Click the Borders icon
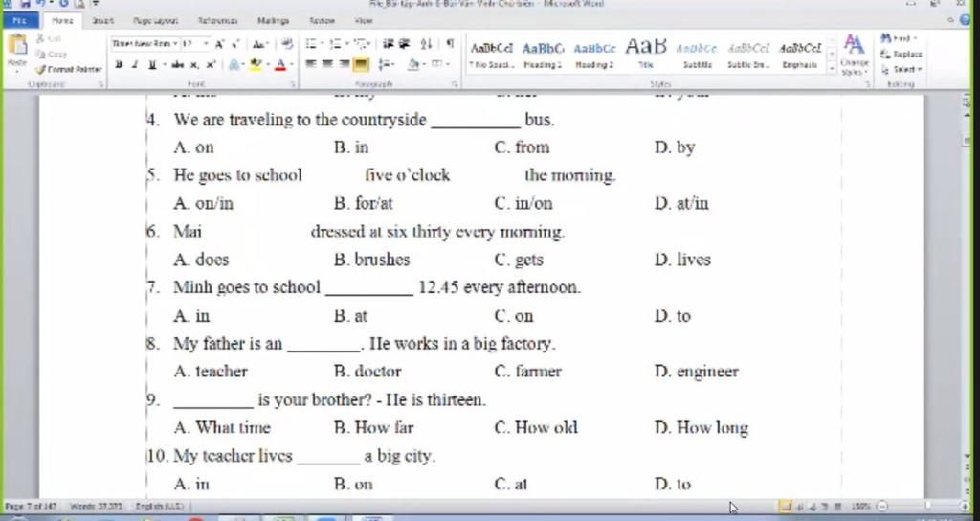 coord(437,64)
